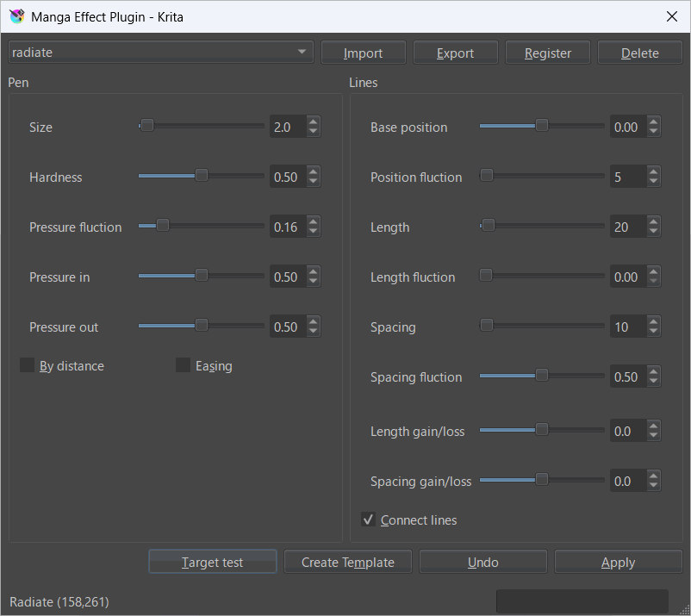Click the Import button
This screenshot has width=691, height=616.
click(x=363, y=53)
